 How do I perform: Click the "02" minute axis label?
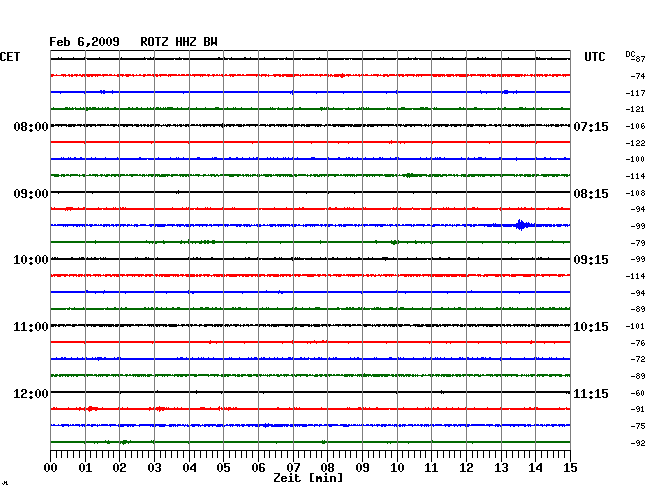click(x=119, y=468)
